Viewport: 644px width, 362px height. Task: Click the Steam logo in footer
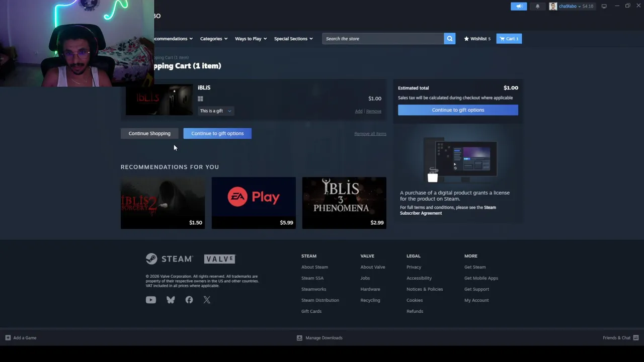(169, 259)
